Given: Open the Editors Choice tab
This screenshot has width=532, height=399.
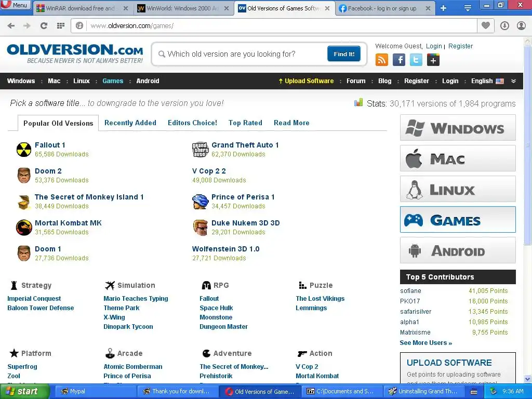Looking at the screenshot, I should coord(192,123).
